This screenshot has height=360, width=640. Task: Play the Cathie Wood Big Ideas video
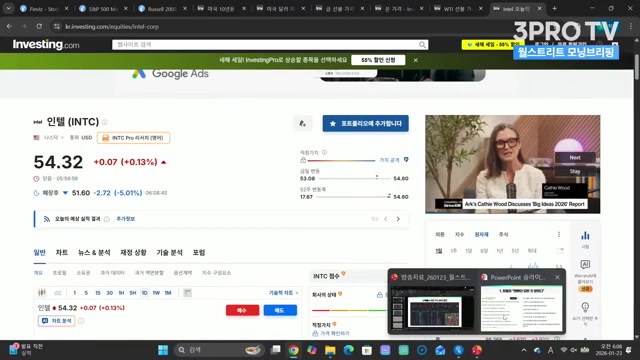click(513, 164)
